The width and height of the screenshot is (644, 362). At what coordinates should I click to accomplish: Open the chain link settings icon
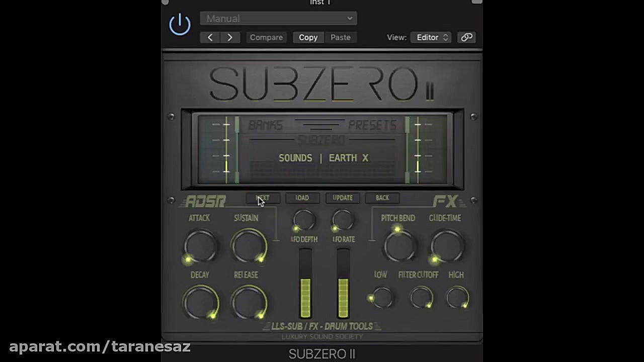(466, 37)
